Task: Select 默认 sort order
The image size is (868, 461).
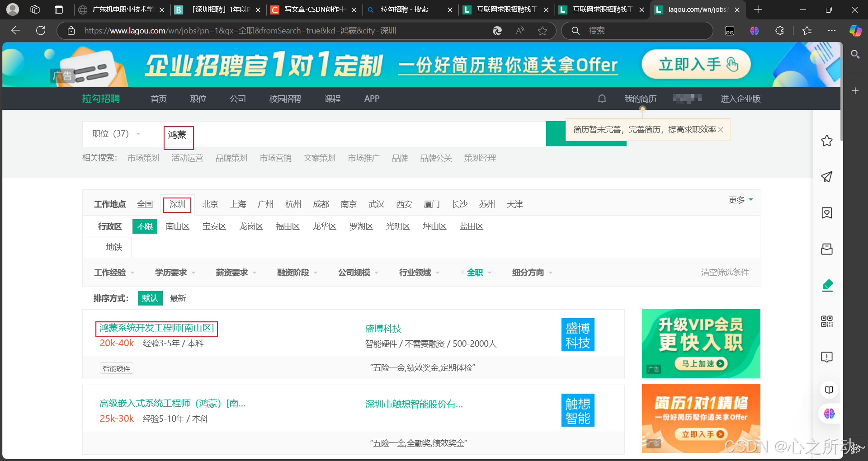Action: (x=150, y=298)
